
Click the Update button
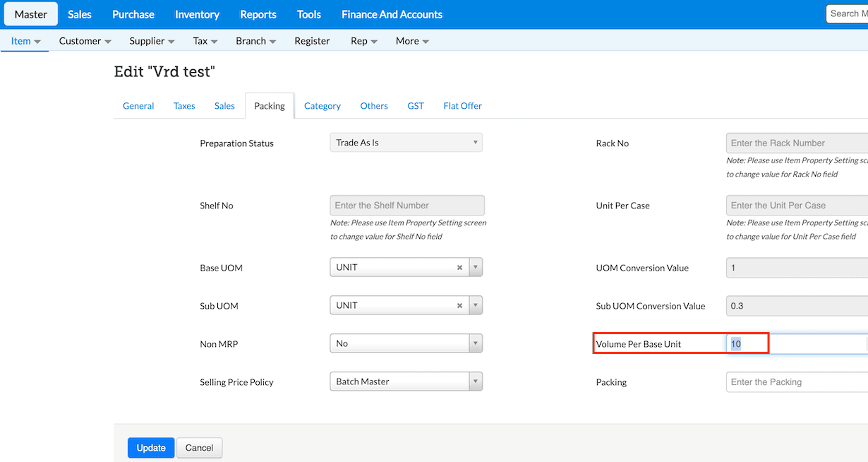click(x=151, y=448)
